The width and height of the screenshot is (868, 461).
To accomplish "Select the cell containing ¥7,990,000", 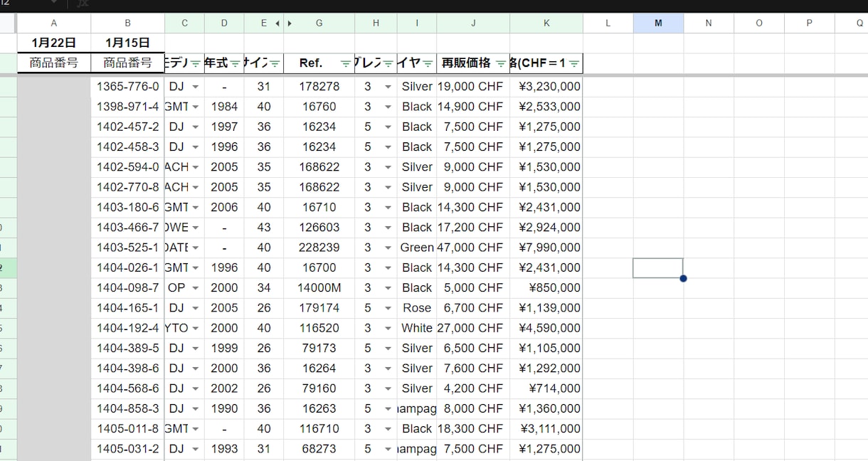I will 546,248.
